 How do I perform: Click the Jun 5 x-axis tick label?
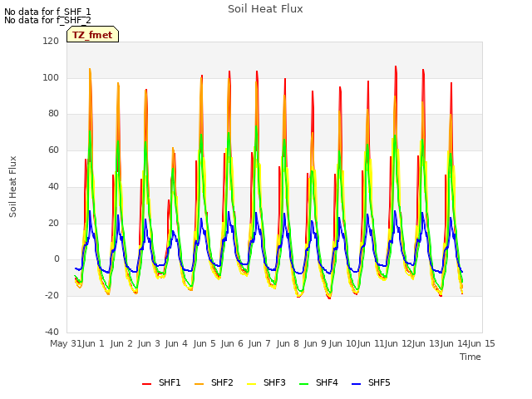[204, 343]
